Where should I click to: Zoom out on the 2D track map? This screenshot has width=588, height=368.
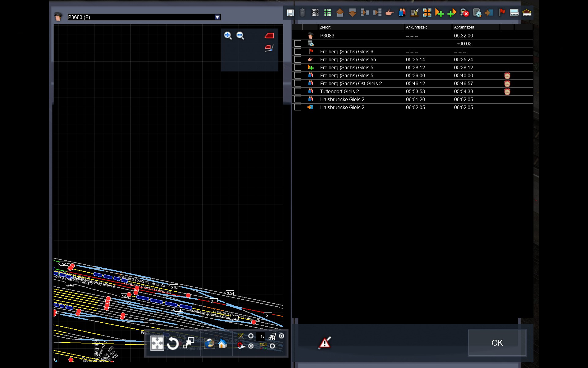[x=240, y=36]
